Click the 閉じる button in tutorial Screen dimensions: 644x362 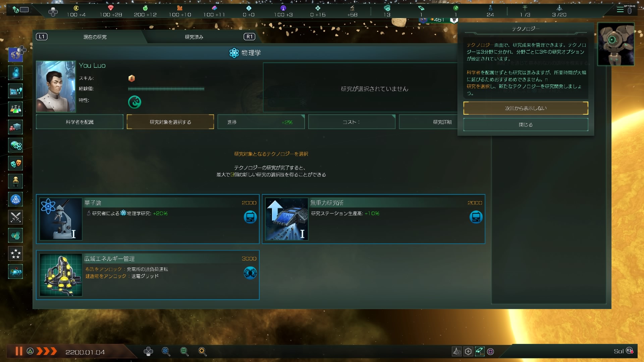(x=526, y=125)
